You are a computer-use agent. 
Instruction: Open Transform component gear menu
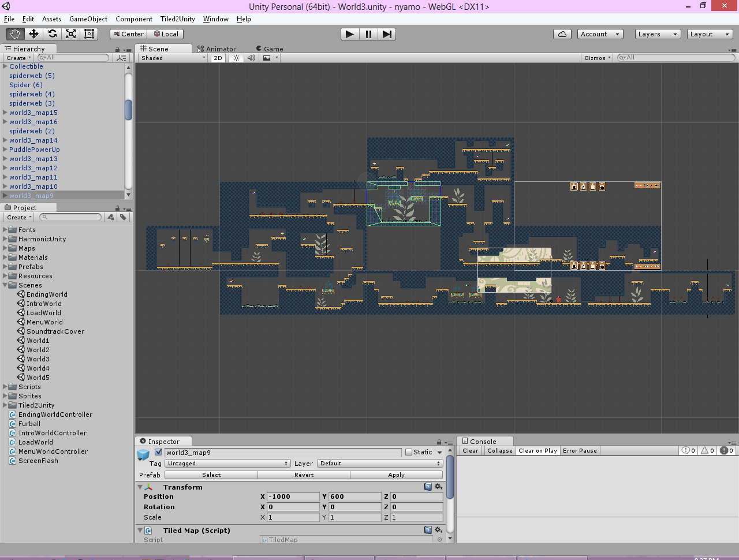(438, 487)
